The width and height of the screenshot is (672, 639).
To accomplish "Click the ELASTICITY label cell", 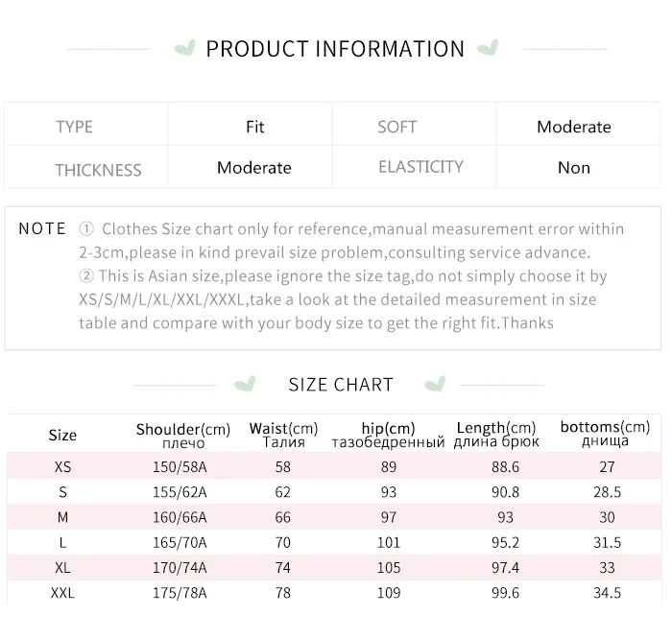I will click(420, 167).
